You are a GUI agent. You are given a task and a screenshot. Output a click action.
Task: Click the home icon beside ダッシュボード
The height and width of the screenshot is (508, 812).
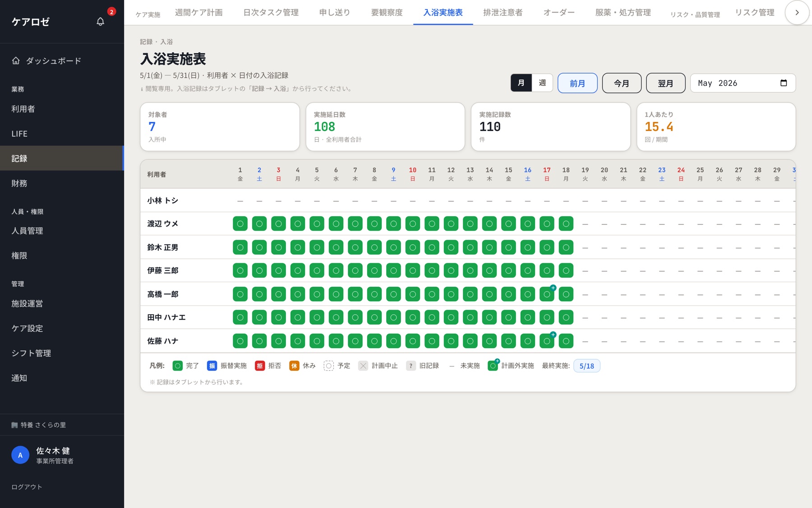[16, 61]
